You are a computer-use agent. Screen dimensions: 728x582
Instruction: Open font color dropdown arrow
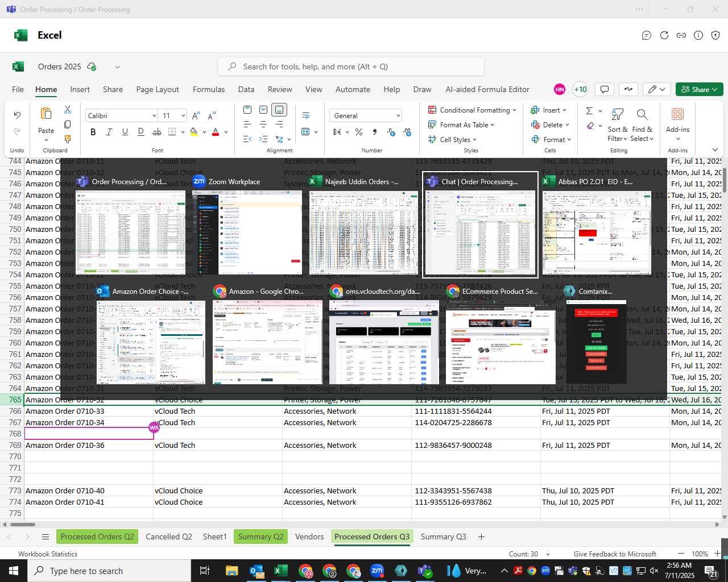[x=226, y=132]
